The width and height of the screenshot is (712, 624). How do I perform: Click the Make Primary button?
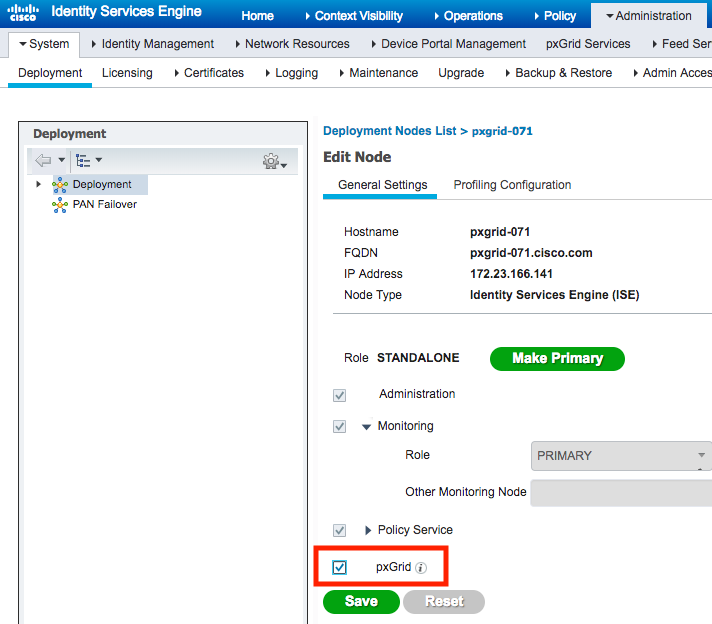(557, 359)
